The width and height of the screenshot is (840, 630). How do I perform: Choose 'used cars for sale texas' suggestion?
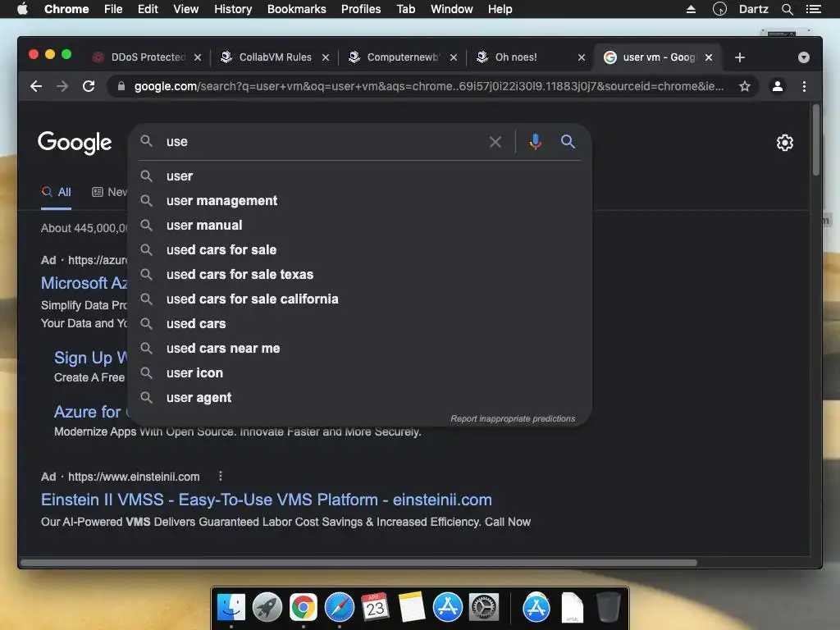360,274
